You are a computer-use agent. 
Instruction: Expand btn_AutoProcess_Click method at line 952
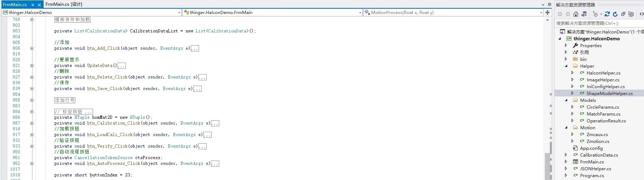pyautogui.click(x=32, y=163)
